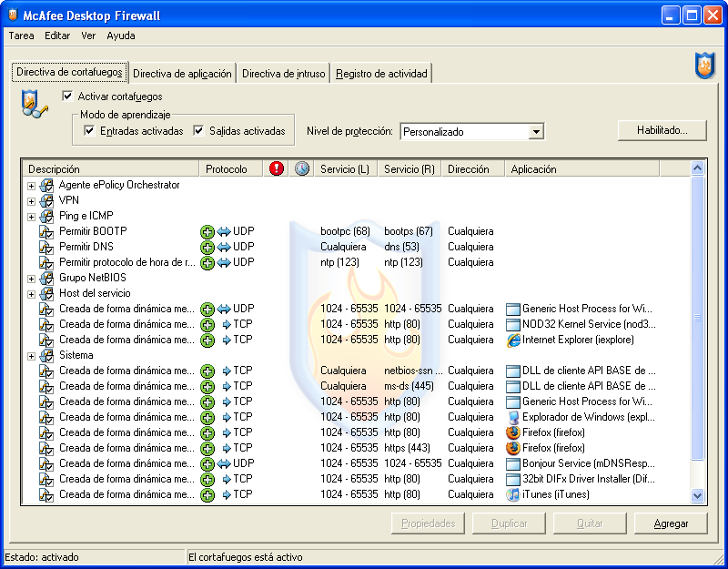728x569 pixels.
Task: Select the Permitir DNS rule row
Action: 356,247
